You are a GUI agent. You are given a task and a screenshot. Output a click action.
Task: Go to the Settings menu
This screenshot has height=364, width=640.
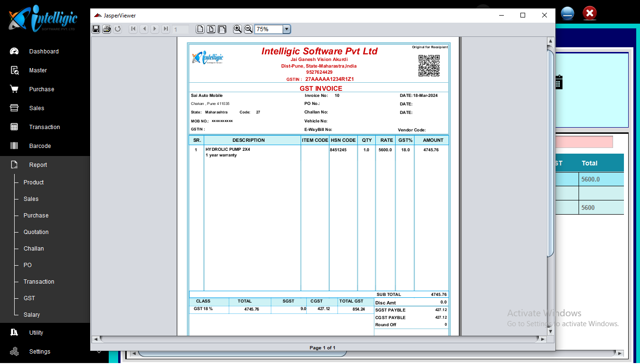tap(40, 352)
